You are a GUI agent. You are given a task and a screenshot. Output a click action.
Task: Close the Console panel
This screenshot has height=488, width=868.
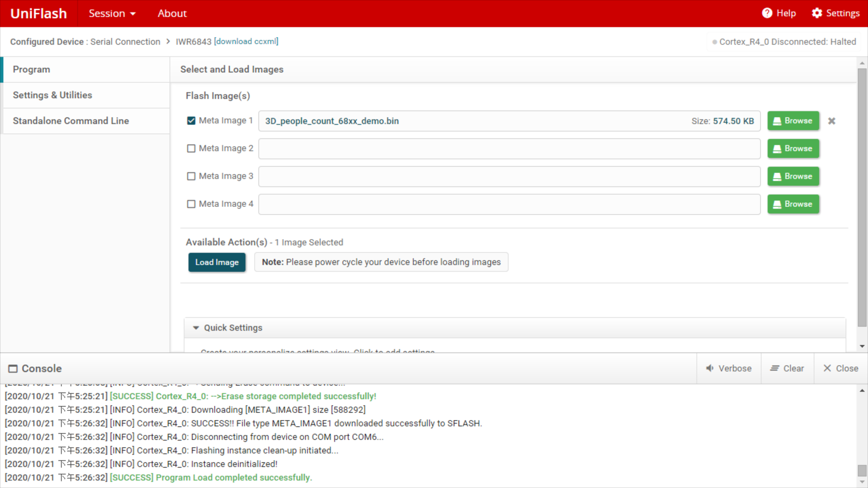(840, 368)
